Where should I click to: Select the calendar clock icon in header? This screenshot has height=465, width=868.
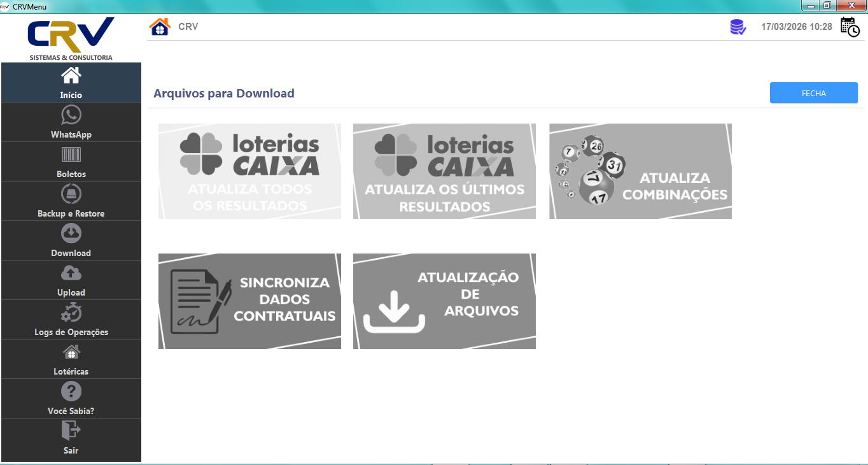pos(850,27)
